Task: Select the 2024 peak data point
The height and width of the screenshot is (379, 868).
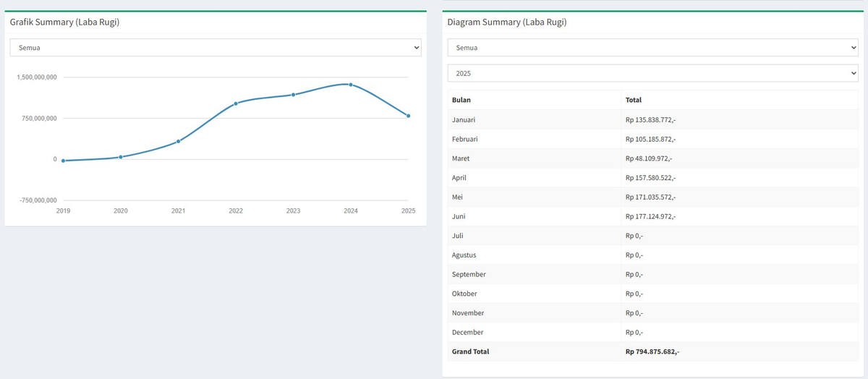Action: pyautogui.click(x=351, y=85)
